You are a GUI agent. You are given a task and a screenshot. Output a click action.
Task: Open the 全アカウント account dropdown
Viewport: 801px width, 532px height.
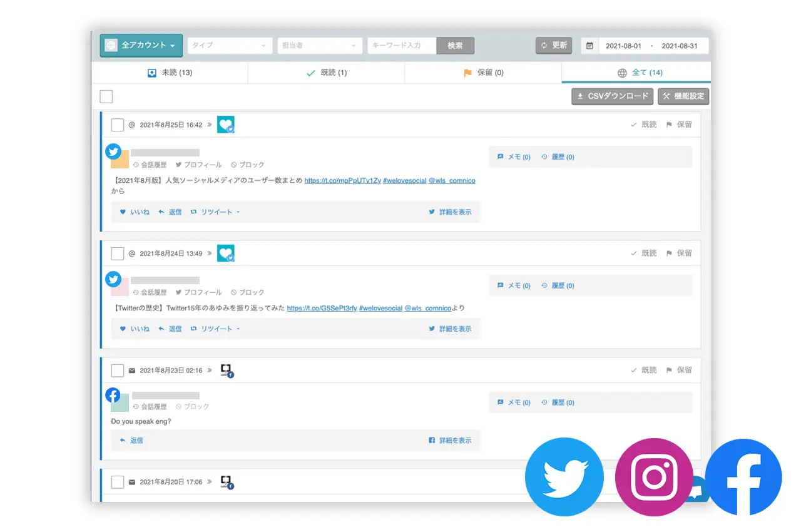click(x=141, y=45)
